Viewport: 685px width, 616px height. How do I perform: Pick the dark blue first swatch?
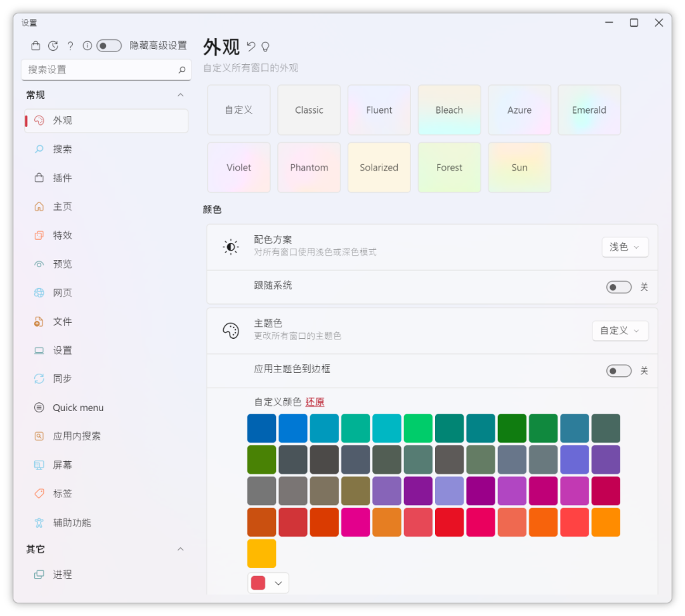click(261, 428)
